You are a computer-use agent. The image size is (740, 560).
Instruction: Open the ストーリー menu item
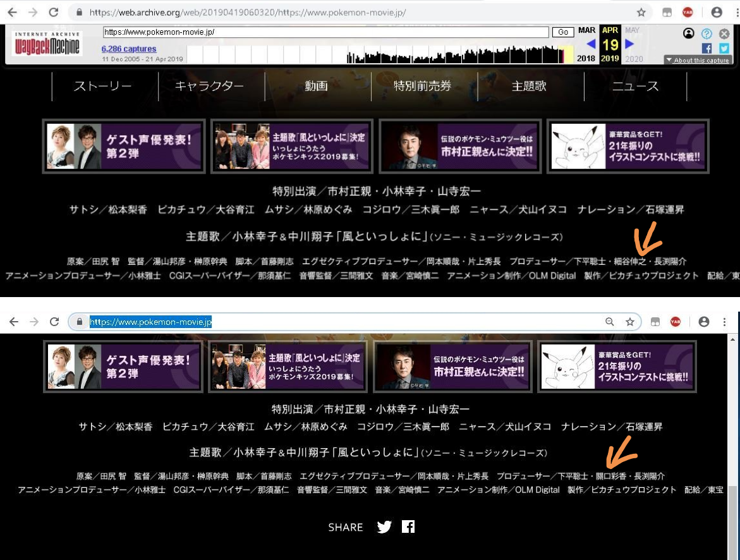pyautogui.click(x=102, y=86)
